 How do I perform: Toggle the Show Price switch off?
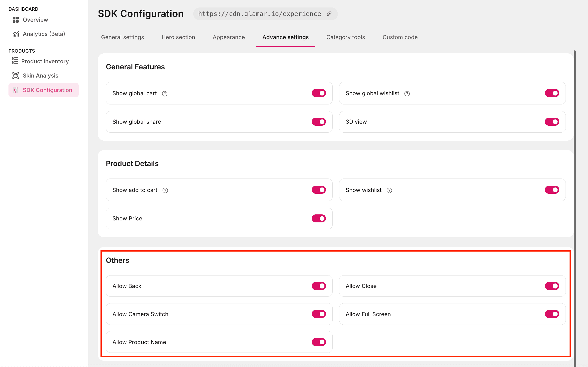(x=318, y=218)
